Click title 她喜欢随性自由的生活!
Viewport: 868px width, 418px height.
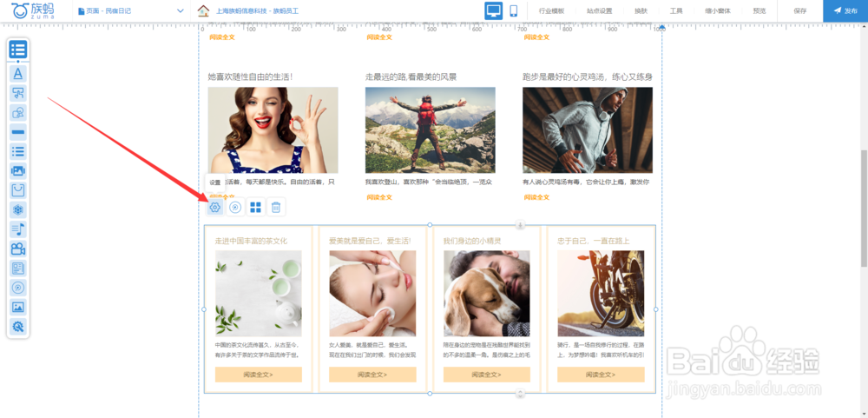pos(250,77)
